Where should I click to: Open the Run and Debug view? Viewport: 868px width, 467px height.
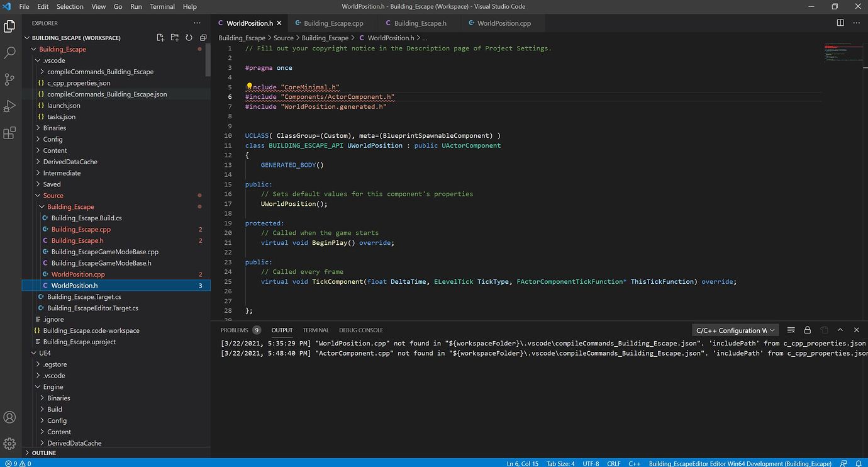point(10,106)
